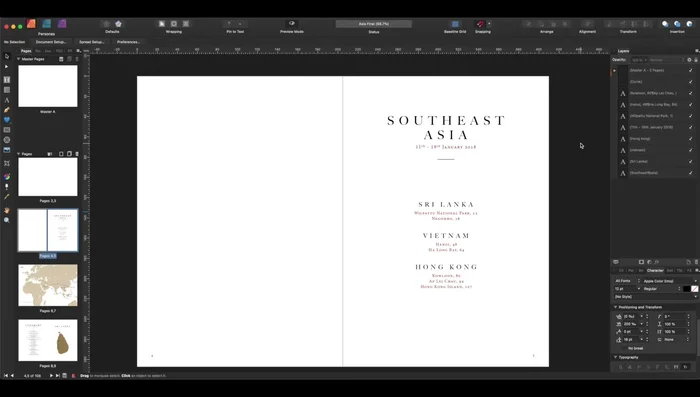Select Pages 6,7 map thumbnail

pyautogui.click(x=48, y=285)
